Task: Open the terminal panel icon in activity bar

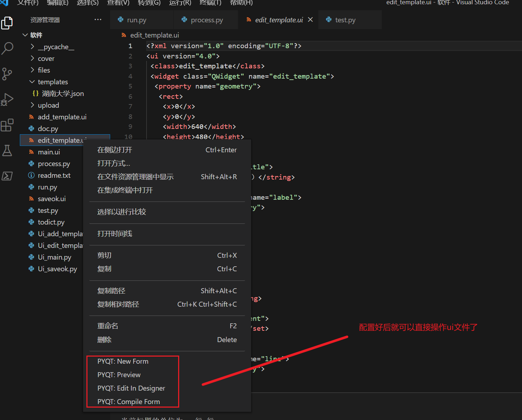Action: (7, 176)
